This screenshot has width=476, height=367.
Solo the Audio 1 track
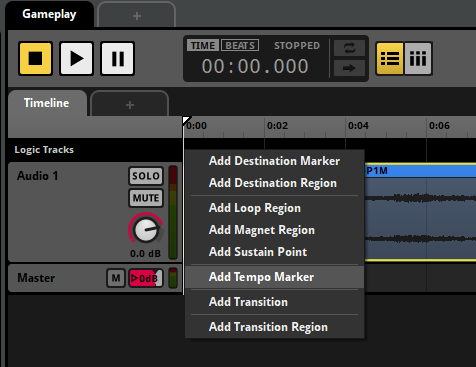coord(146,176)
